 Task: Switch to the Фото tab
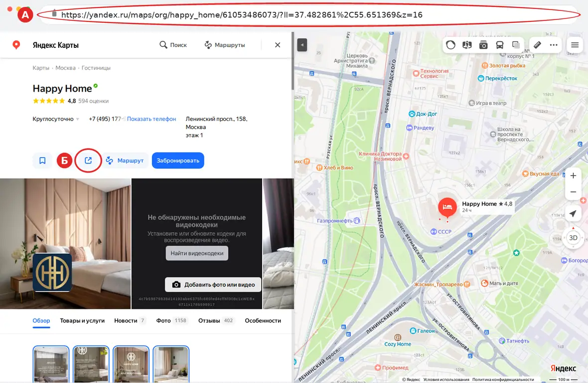(x=171, y=321)
